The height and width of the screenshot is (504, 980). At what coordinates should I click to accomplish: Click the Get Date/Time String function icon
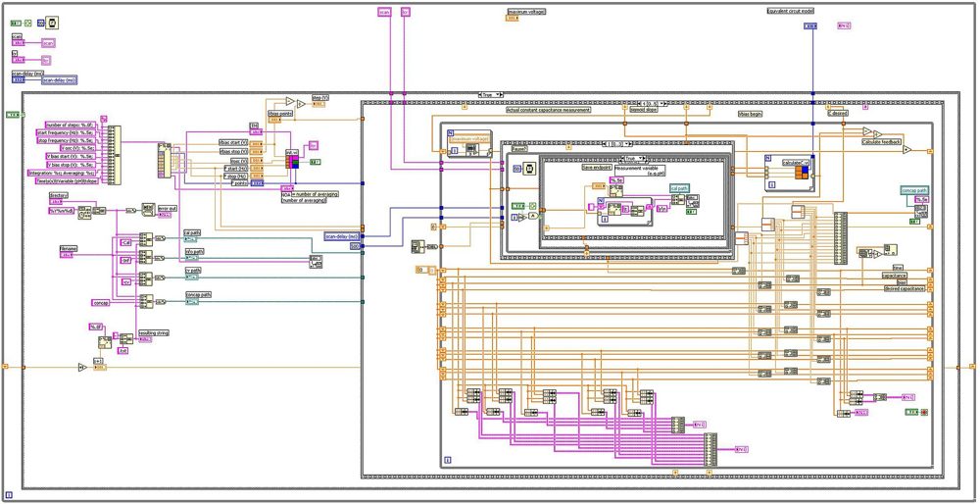coord(85,215)
